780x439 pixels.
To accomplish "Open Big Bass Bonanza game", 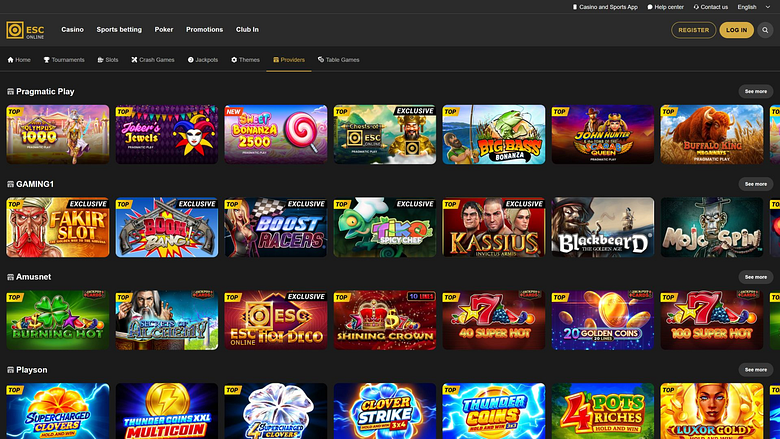I will (x=493, y=134).
